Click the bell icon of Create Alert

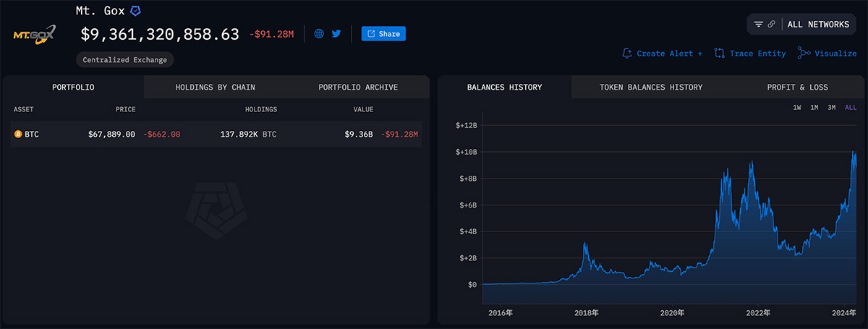point(627,54)
